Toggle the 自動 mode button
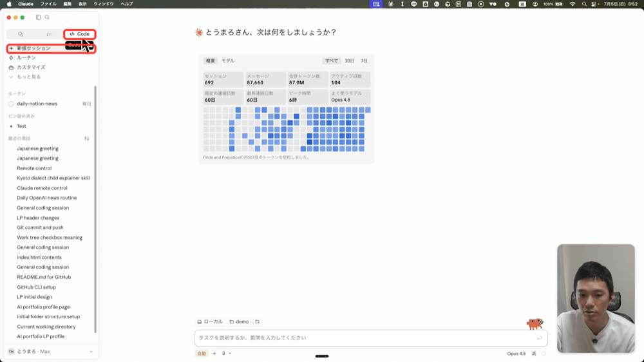 [202, 354]
